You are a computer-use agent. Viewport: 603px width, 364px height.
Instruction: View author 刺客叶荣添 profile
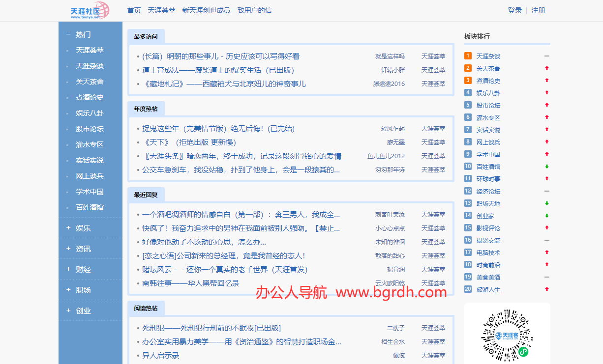(x=390, y=215)
